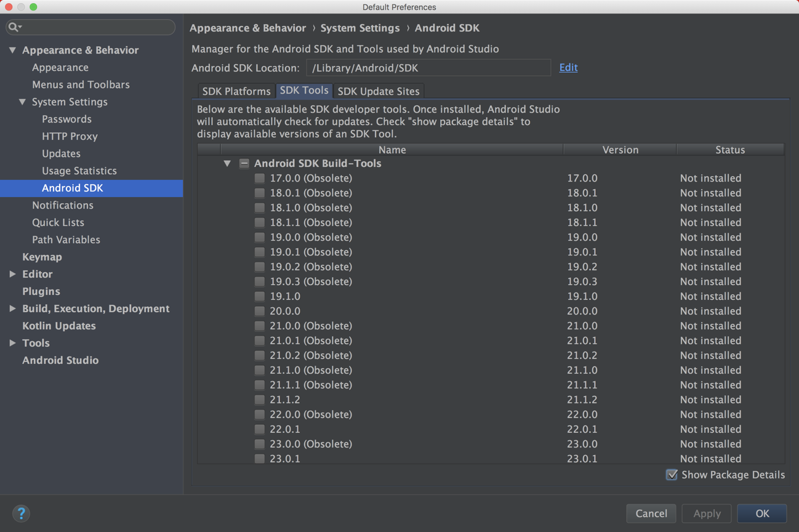
Task: Click version cell 22.0.0
Action: coord(582,414)
